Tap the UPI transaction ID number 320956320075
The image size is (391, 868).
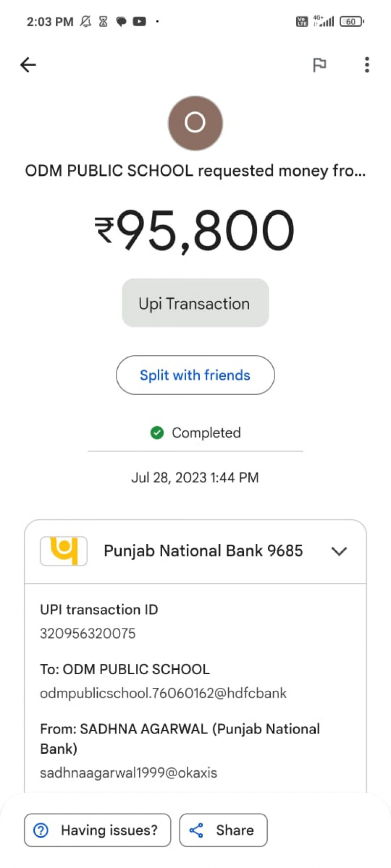pyautogui.click(x=88, y=633)
